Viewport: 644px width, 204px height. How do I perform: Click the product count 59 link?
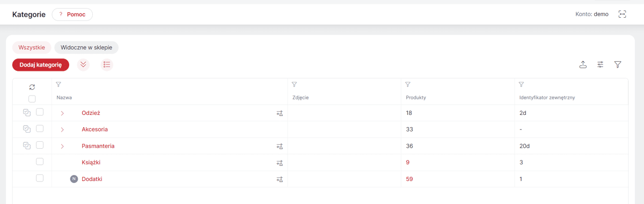pyautogui.click(x=409, y=179)
